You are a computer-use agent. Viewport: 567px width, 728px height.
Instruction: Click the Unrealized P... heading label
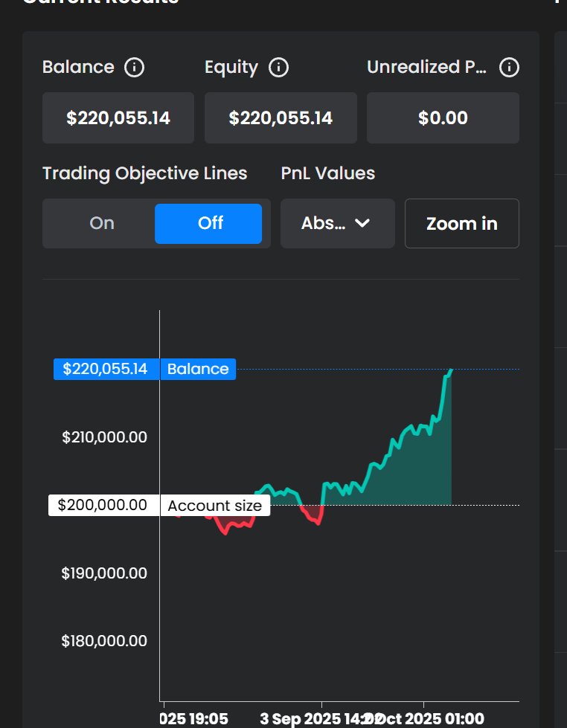tap(426, 68)
